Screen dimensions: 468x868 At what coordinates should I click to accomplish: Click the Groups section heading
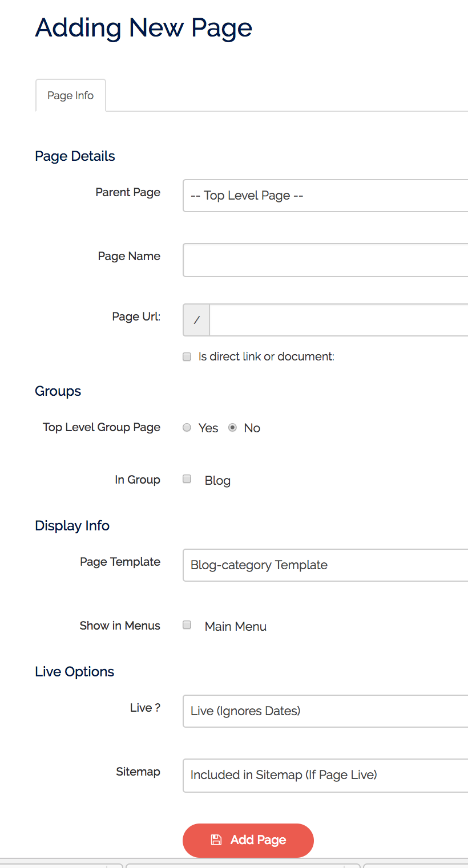click(x=58, y=391)
